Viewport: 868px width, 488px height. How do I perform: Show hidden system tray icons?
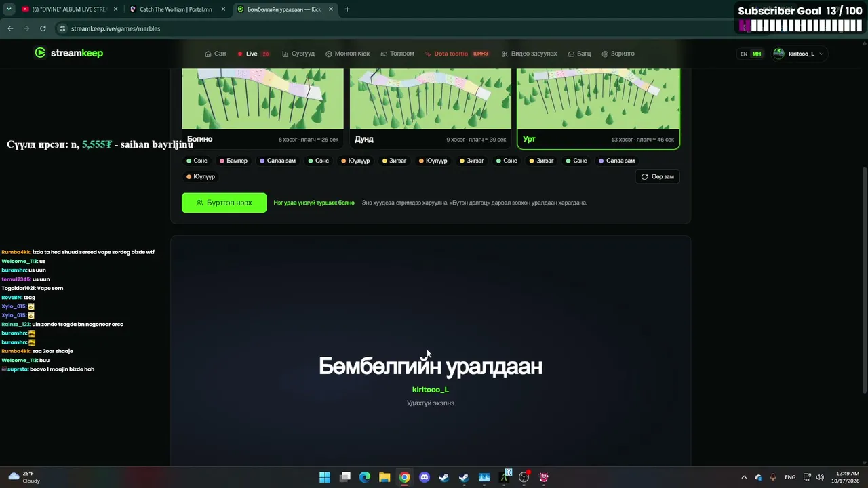click(x=744, y=477)
